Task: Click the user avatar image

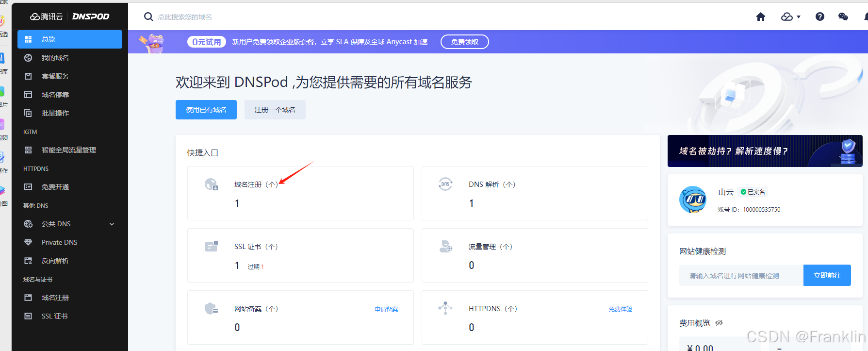Action: (x=693, y=200)
